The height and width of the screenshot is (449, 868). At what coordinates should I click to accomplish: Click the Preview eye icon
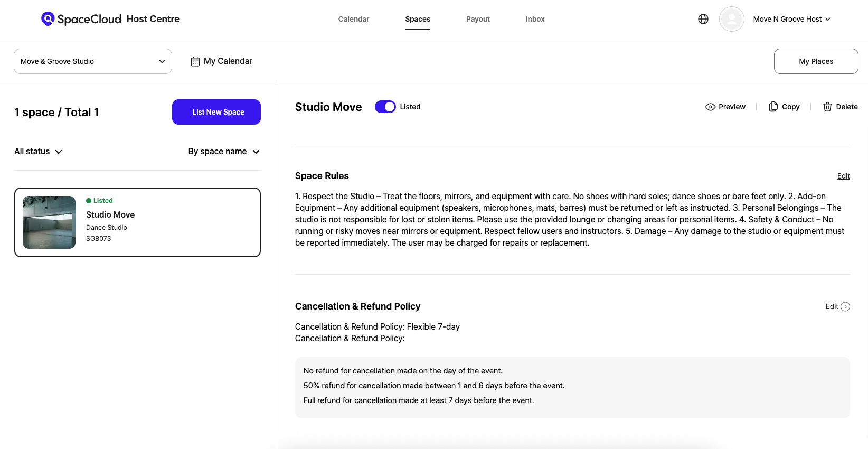(711, 107)
